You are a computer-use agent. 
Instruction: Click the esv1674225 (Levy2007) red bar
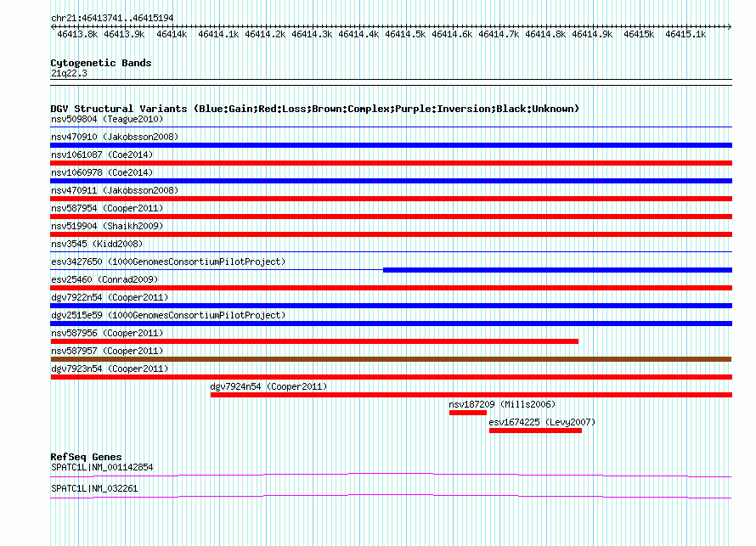coord(535,431)
